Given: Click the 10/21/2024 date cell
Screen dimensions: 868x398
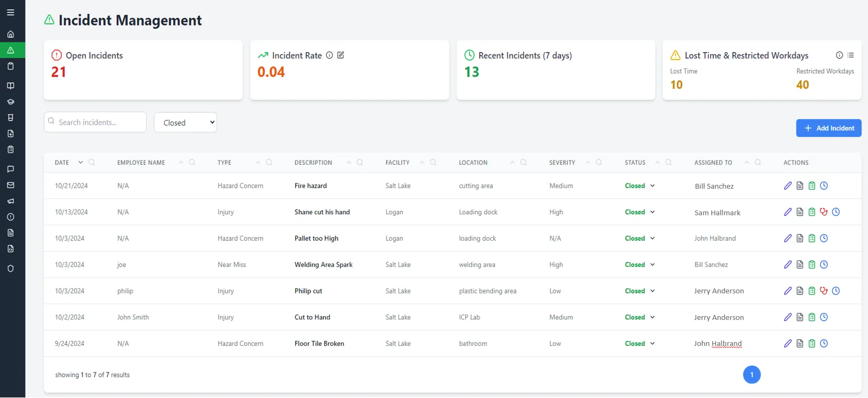Looking at the screenshot, I should [71, 185].
